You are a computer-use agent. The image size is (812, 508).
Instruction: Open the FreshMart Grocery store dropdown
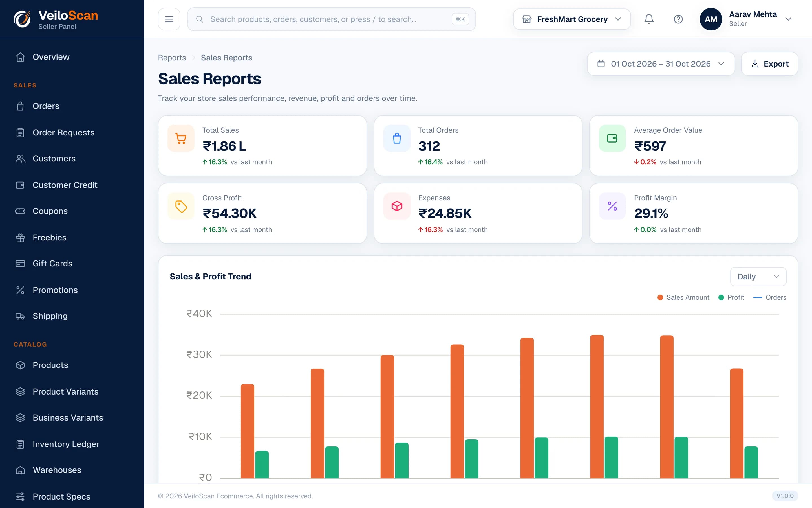pos(572,19)
